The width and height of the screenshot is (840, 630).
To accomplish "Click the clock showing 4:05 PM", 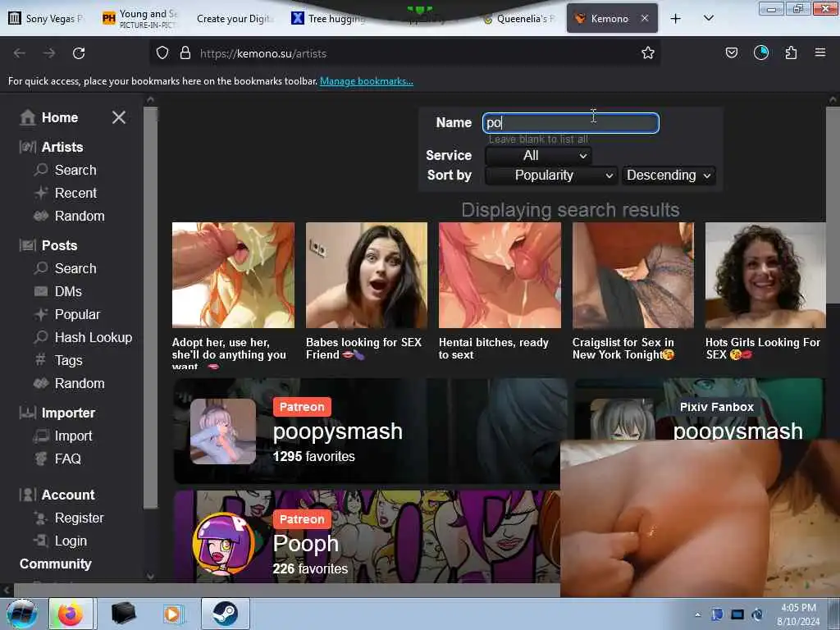I will coord(798,608).
